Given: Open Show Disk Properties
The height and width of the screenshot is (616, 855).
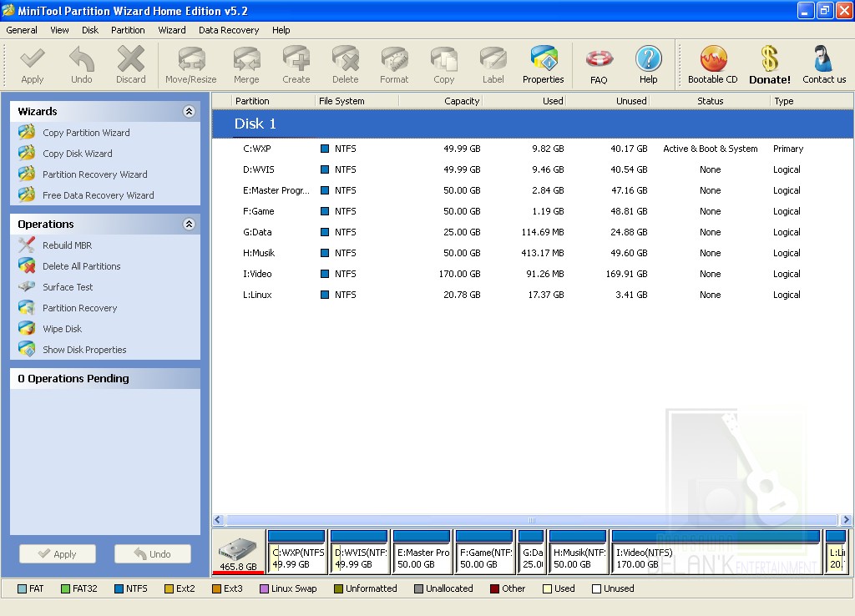Looking at the screenshot, I should coord(84,350).
